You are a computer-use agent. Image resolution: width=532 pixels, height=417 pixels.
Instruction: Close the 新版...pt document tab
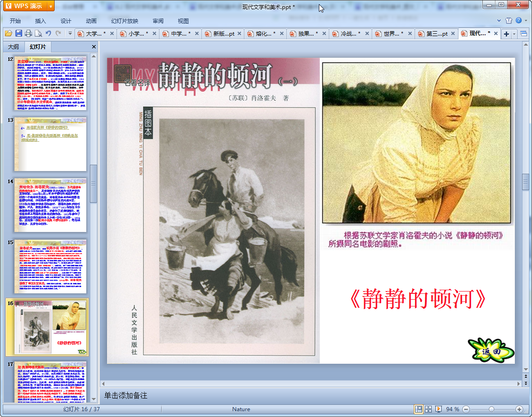(x=239, y=33)
